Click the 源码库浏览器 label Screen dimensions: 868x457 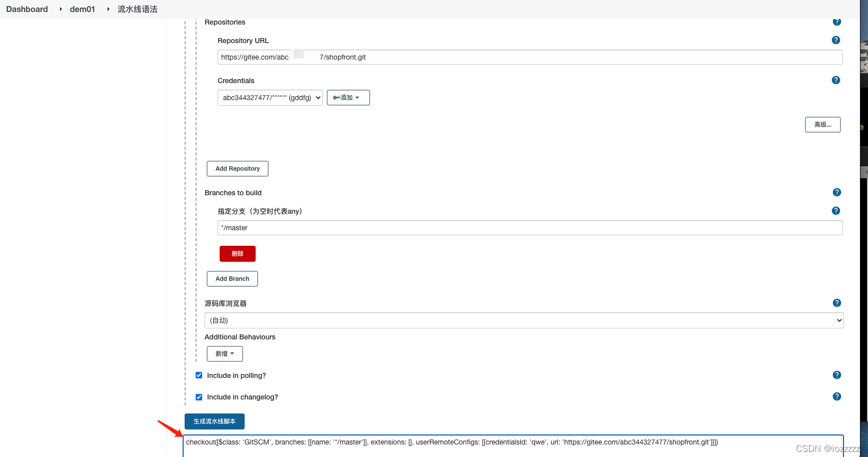pyautogui.click(x=226, y=303)
